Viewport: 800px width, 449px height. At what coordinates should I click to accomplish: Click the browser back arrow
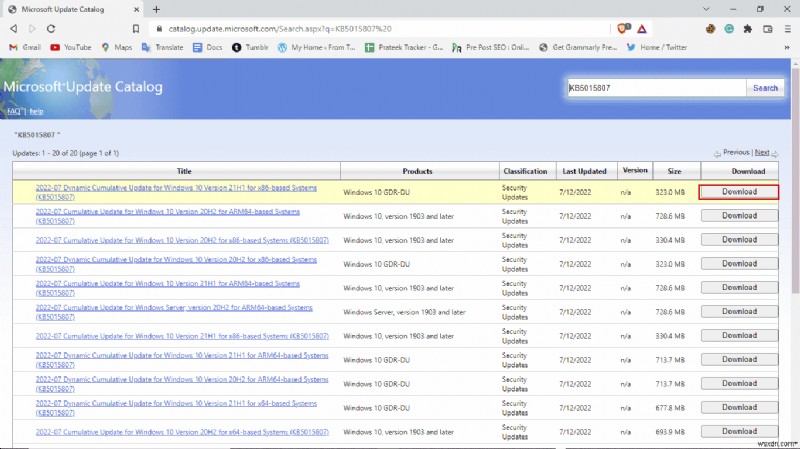click(x=13, y=29)
